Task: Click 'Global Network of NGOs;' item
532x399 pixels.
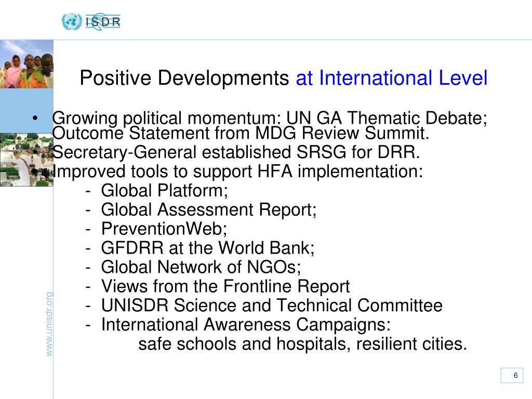Action: click(x=201, y=267)
